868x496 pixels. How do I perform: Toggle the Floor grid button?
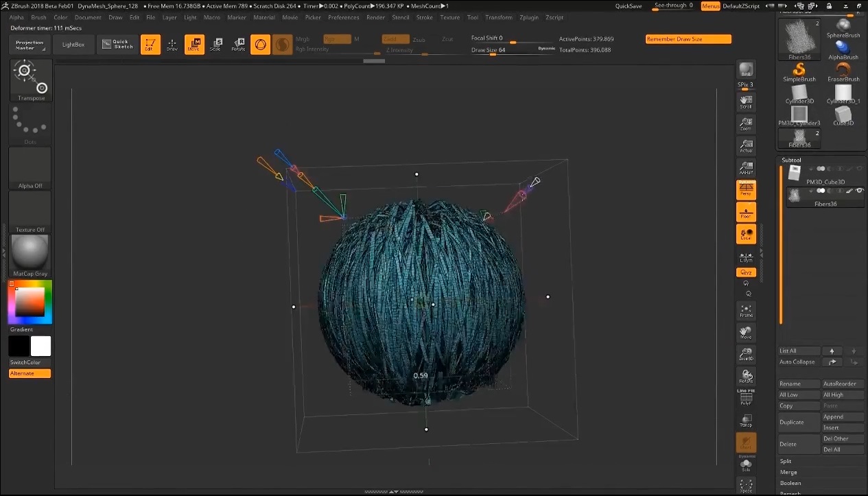(x=746, y=212)
